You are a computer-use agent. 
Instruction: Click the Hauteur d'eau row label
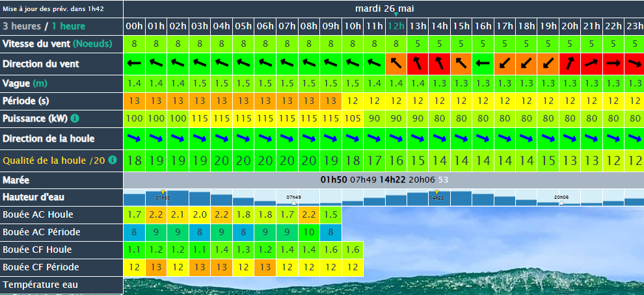pyautogui.click(x=33, y=198)
